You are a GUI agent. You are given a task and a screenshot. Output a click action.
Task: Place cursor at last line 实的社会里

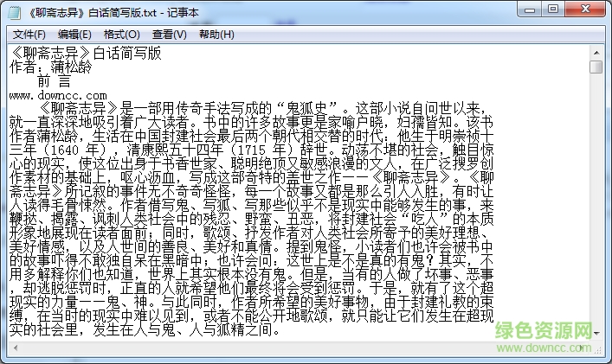coord(145,330)
